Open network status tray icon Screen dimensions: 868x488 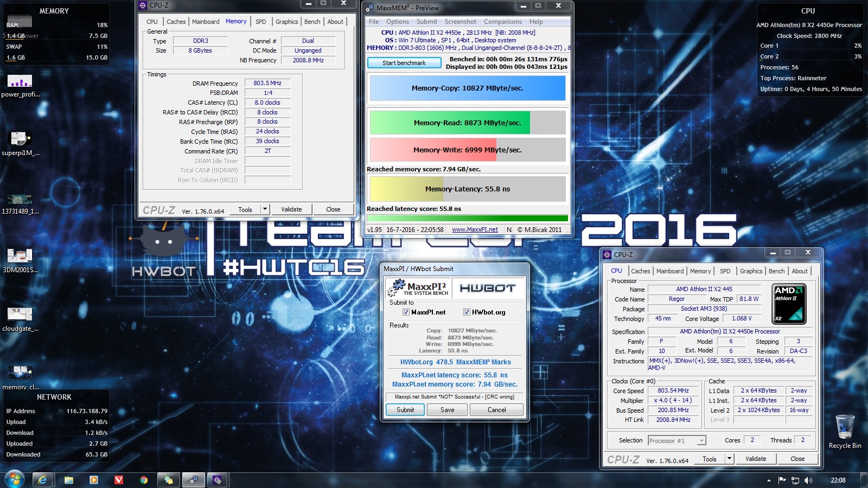795,480
